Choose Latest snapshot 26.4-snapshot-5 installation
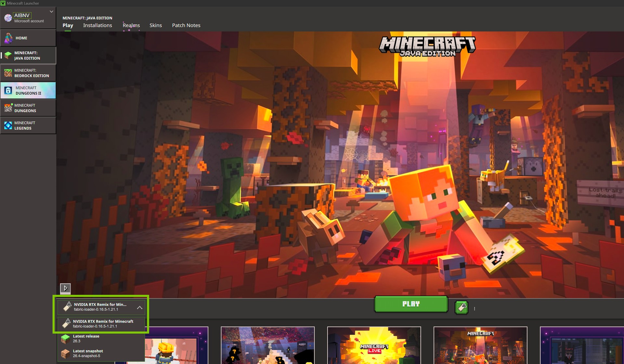This screenshot has width=624, height=364. pos(101,354)
